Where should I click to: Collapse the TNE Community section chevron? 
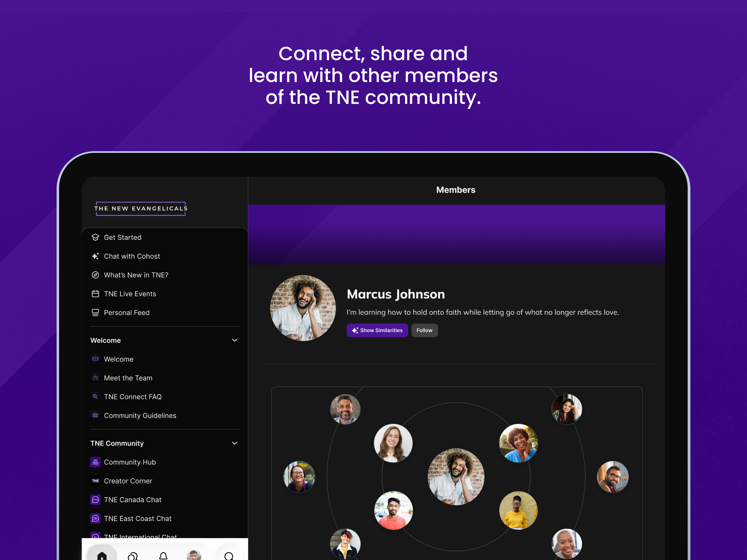point(235,443)
